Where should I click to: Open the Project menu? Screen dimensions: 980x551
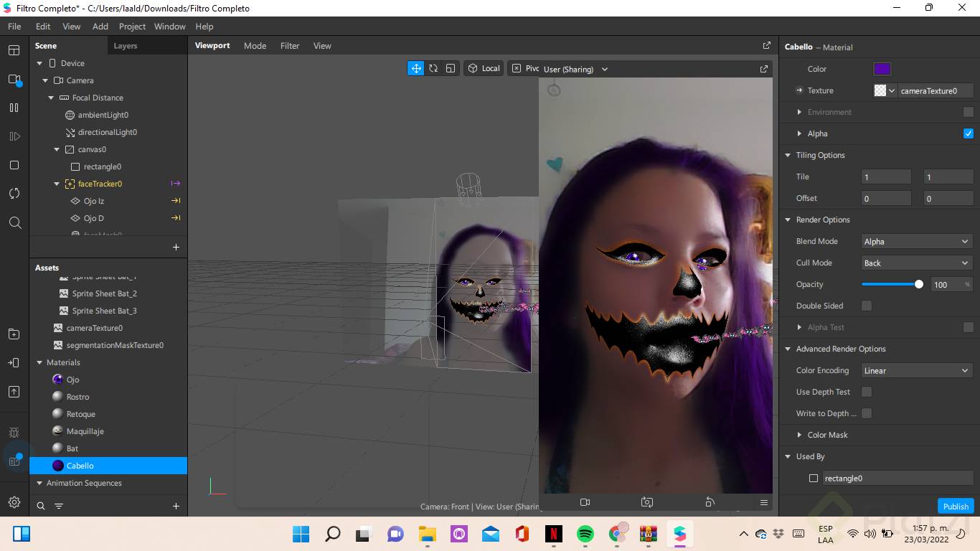(x=132, y=27)
